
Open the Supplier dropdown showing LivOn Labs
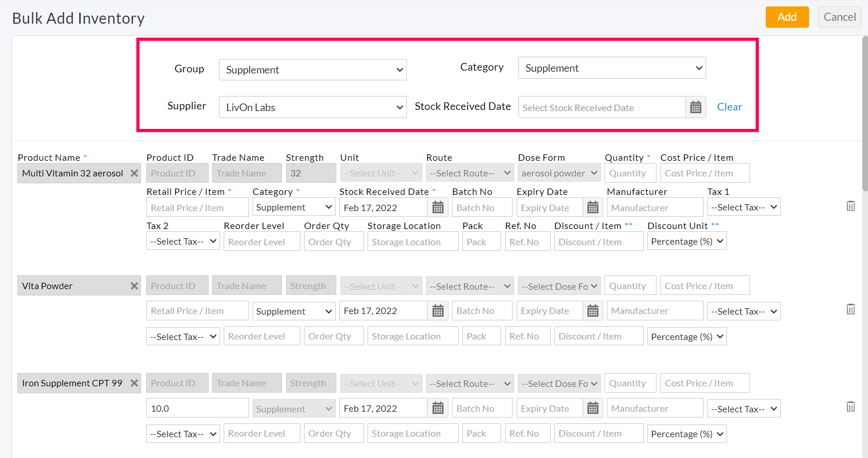(312, 107)
